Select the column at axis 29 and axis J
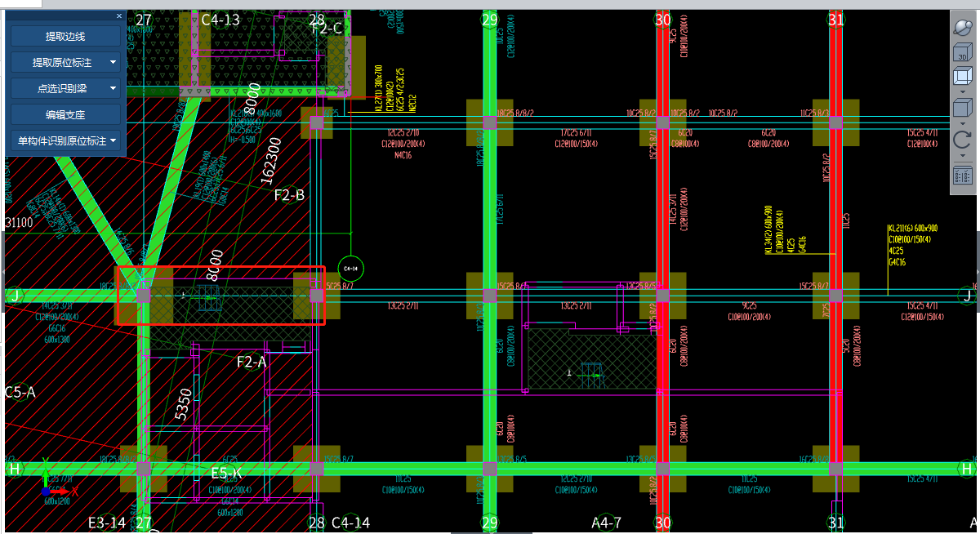Screen dimensions: 980x534 tap(490, 296)
